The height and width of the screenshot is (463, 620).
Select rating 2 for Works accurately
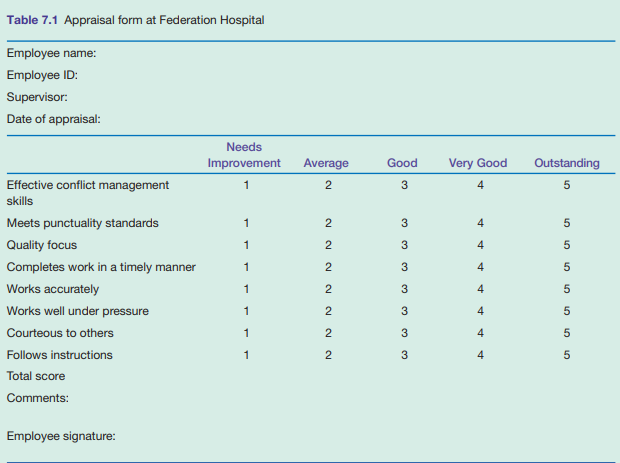tap(327, 289)
